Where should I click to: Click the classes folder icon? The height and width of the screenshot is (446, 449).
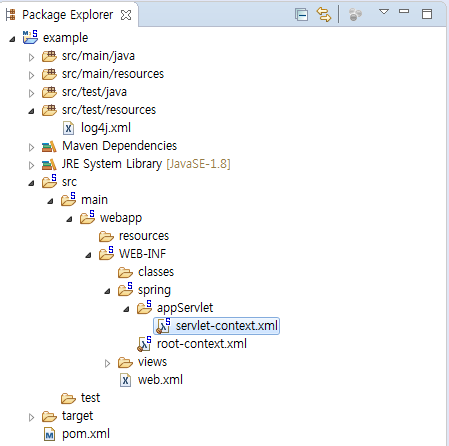pyautogui.click(x=125, y=273)
